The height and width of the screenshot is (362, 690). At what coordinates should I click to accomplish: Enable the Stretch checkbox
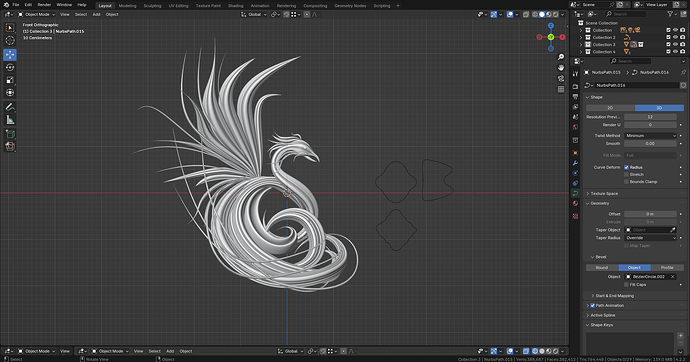click(x=626, y=174)
